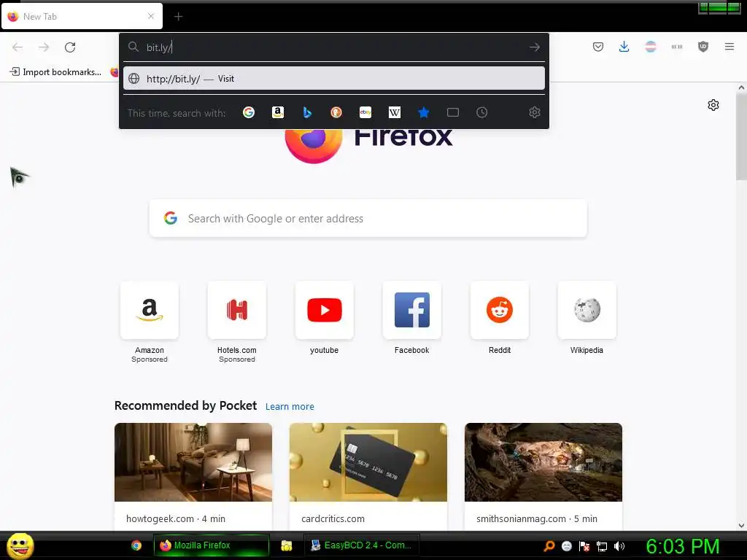Image resolution: width=747 pixels, height=560 pixels.
Task: Click the white face tray icon
Action: point(566,546)
